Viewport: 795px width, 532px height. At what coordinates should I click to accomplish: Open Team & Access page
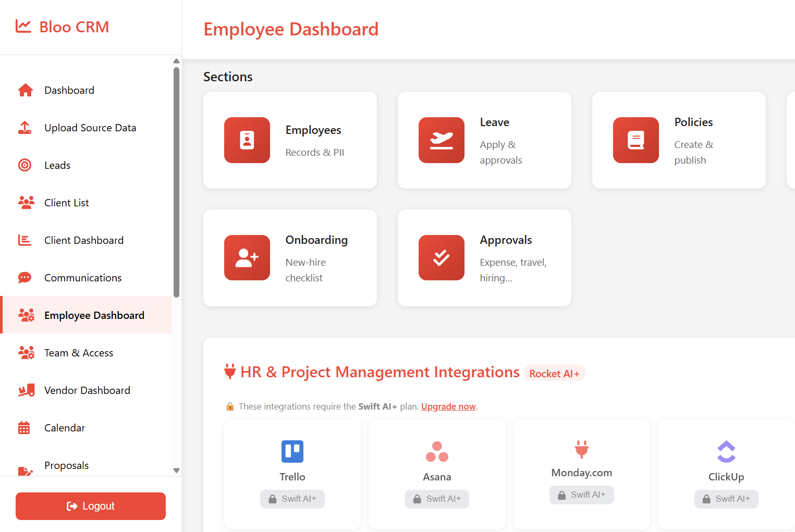(x=87, y=353)
